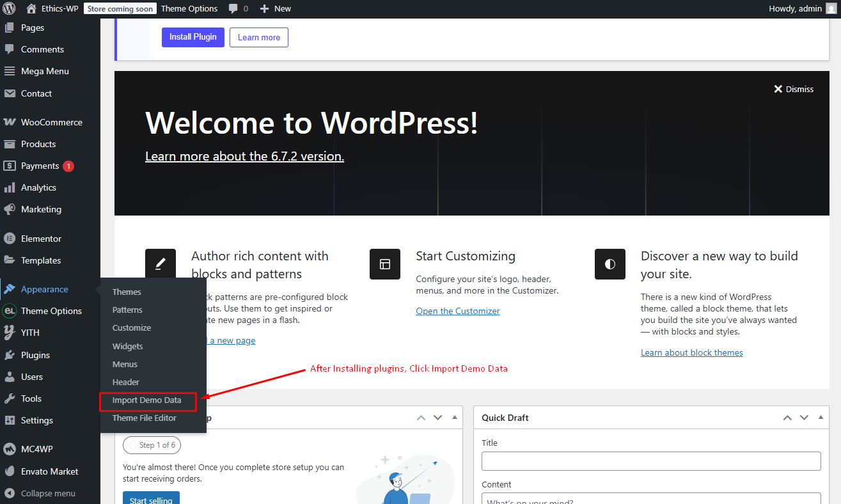Click the Payments dollar icon

click(x=10, y=166)
